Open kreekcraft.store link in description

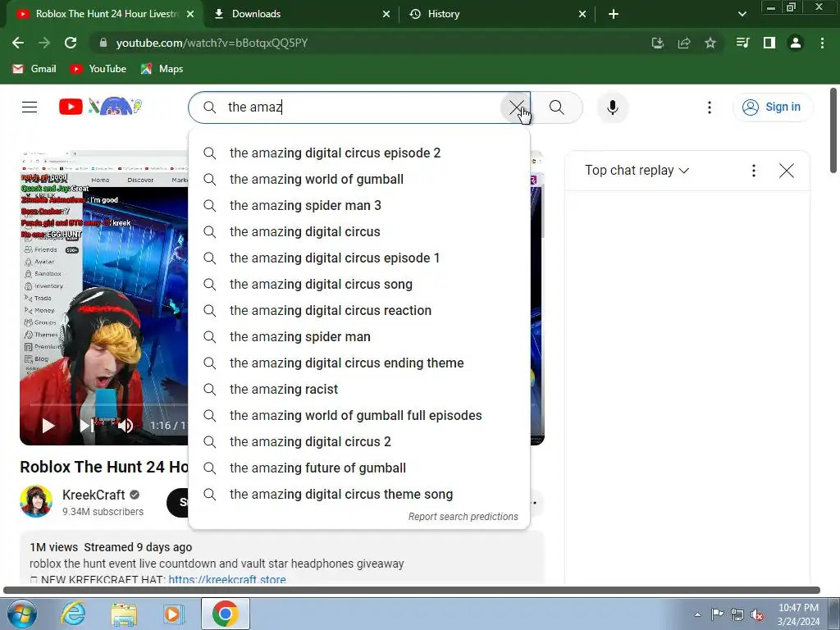227,579
